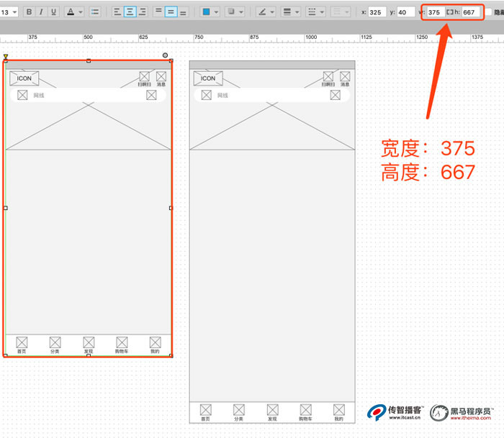
Task: Click the x position field showing 325
Action: tap(377, 12)
